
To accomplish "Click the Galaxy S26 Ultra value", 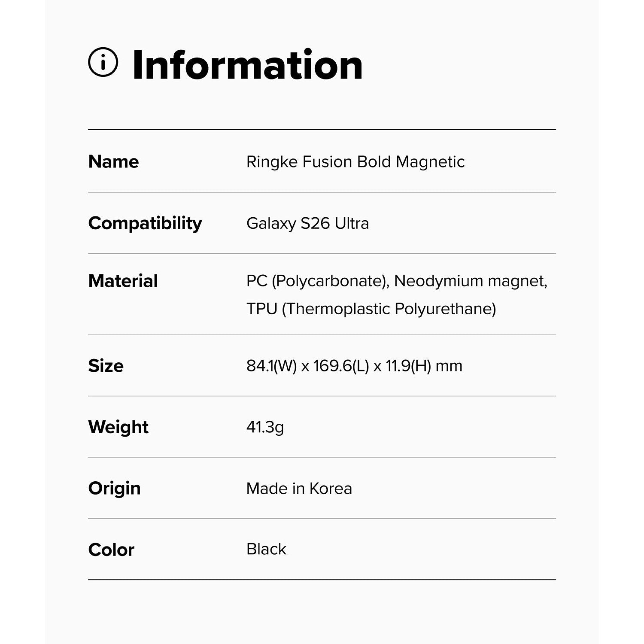I will (x=307, y=223).
